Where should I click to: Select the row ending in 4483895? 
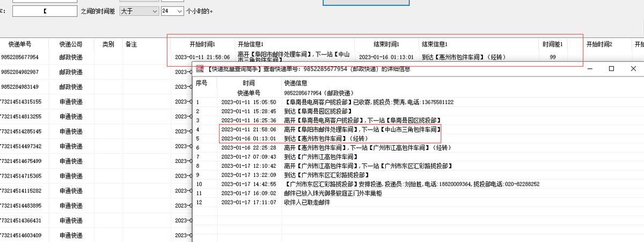click(20, 205)
